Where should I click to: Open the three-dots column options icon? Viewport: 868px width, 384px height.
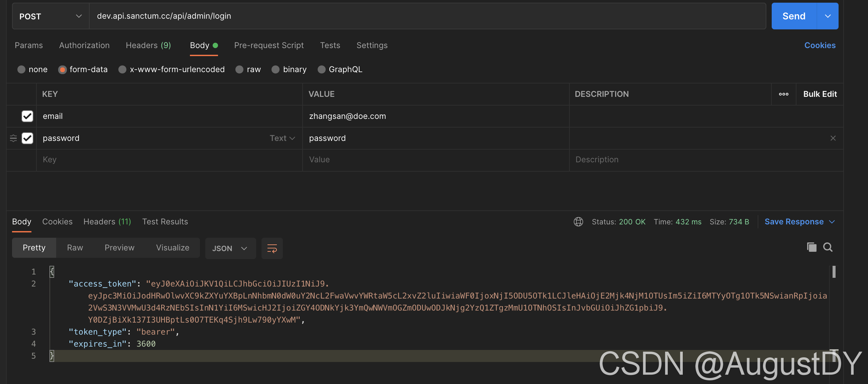[783, 94]
